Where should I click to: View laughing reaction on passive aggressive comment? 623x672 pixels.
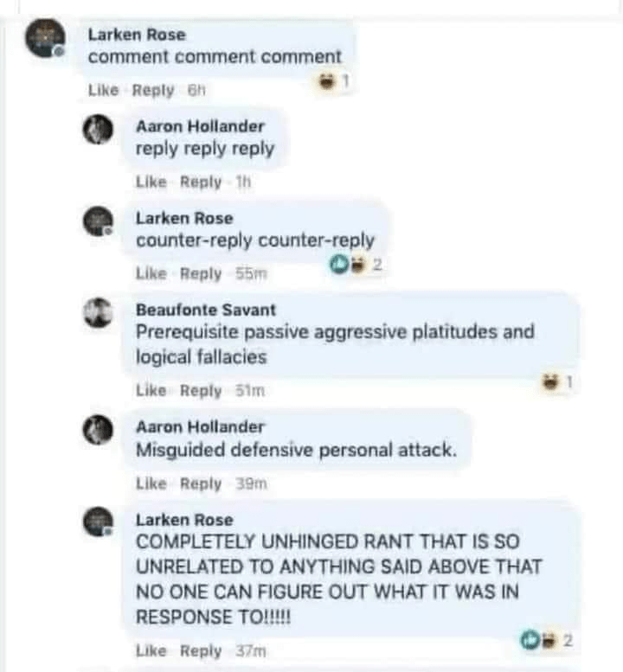[x=557, y=381]
